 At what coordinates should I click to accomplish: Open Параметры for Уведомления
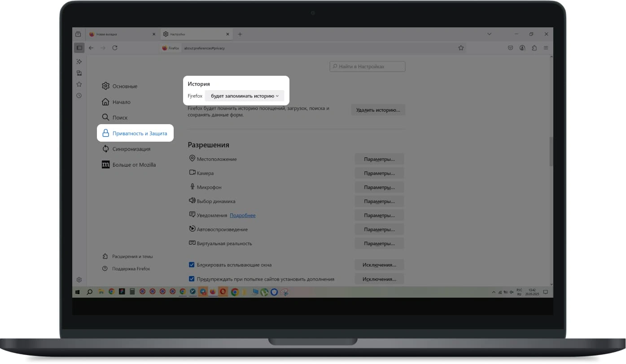(379, 215)
